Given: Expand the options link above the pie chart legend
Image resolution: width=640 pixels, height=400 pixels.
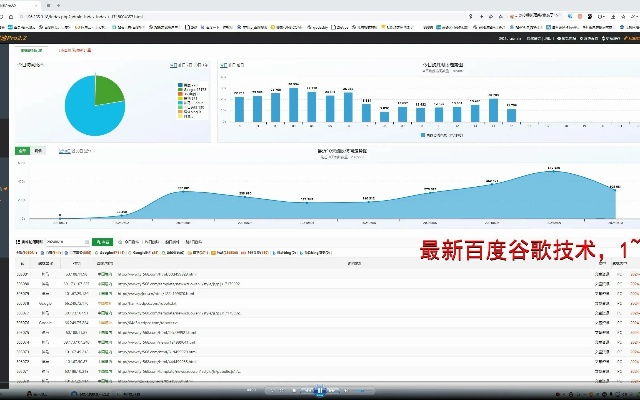Looking at the screenshot, I should pyautogui.click(x=174, y=63).
